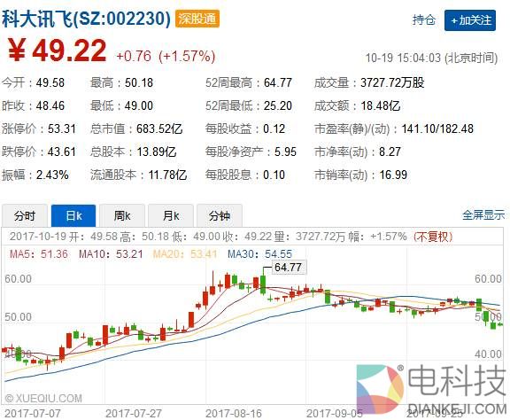The width and height of the screenshot is (510, 420).
Task: Open the 持仓 holdings link
Action: (x=424, y=20)
